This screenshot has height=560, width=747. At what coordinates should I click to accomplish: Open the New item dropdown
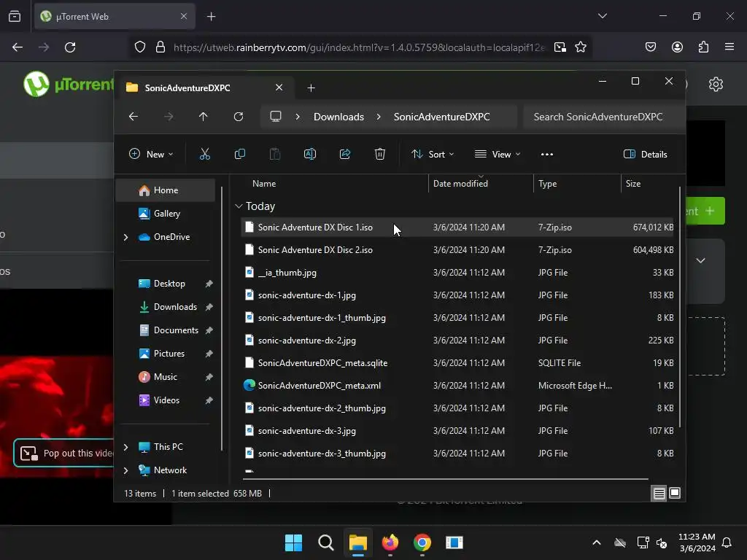tap(151, 154)
